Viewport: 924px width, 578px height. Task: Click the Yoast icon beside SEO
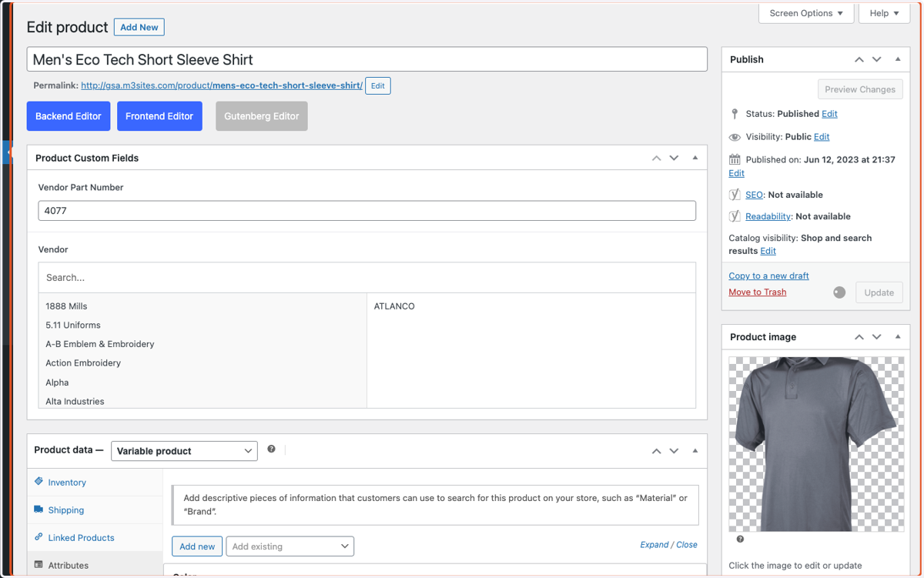[735, 195]
